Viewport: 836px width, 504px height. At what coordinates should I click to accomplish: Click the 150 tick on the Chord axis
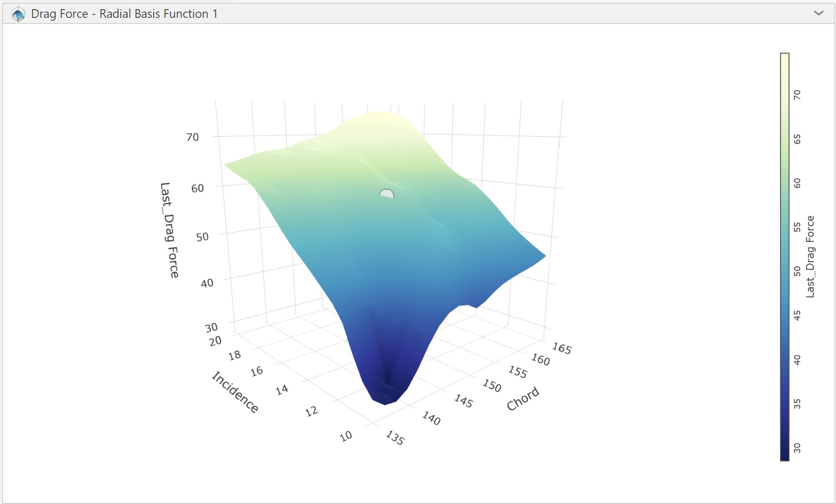(492, 385)
